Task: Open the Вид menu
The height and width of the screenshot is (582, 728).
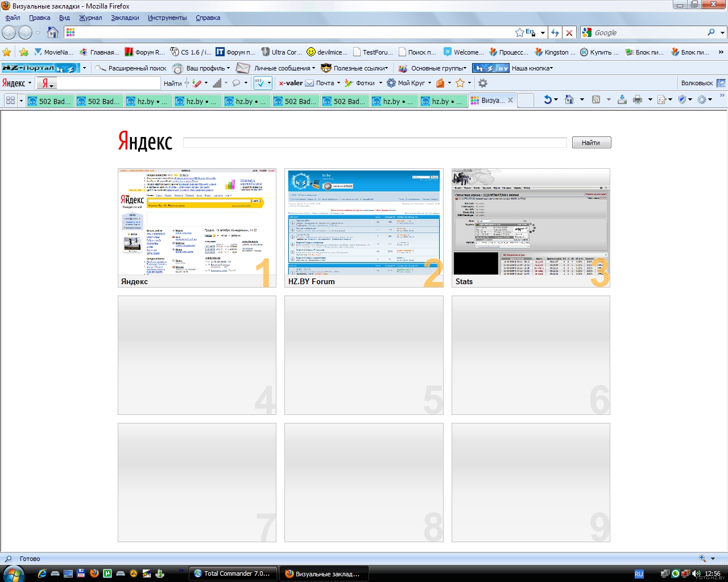Action: 64,18
